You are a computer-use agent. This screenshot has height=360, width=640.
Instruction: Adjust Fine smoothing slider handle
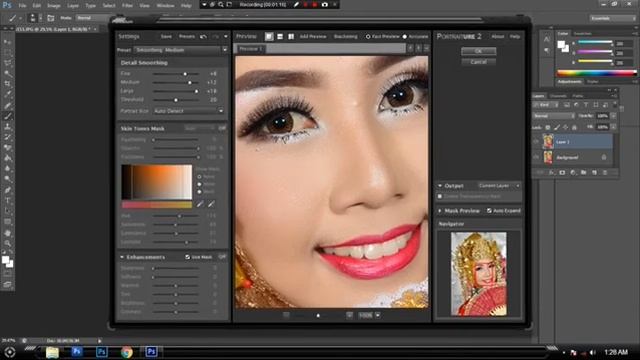click(185, 74)
